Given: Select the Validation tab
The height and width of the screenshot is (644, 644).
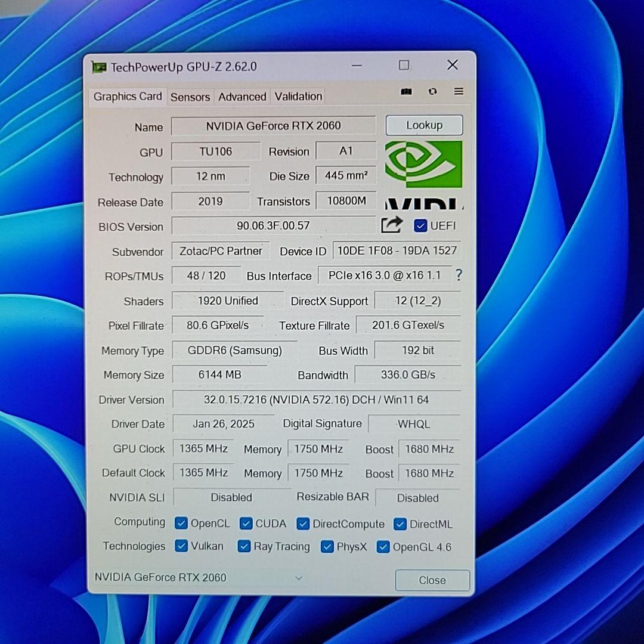Looking at the screenshot, I should click(x=298, y=97).
